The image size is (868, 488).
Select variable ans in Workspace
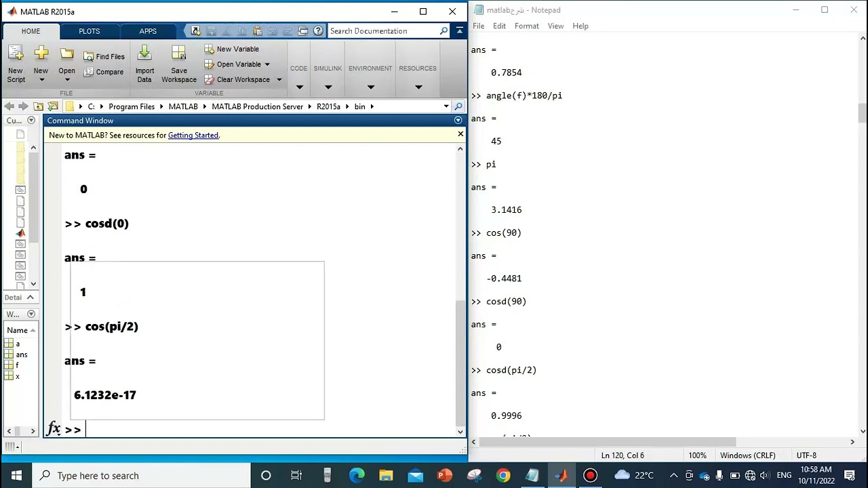click(22, 354)
